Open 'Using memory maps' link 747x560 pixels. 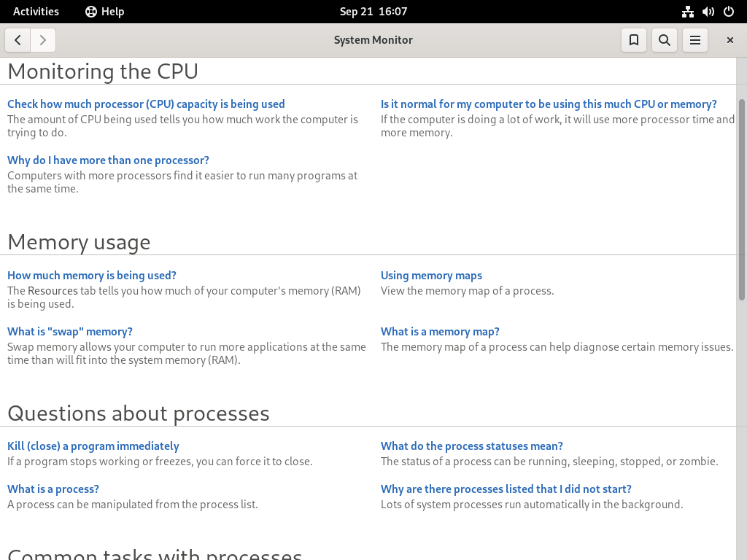[x=431, y=275]
